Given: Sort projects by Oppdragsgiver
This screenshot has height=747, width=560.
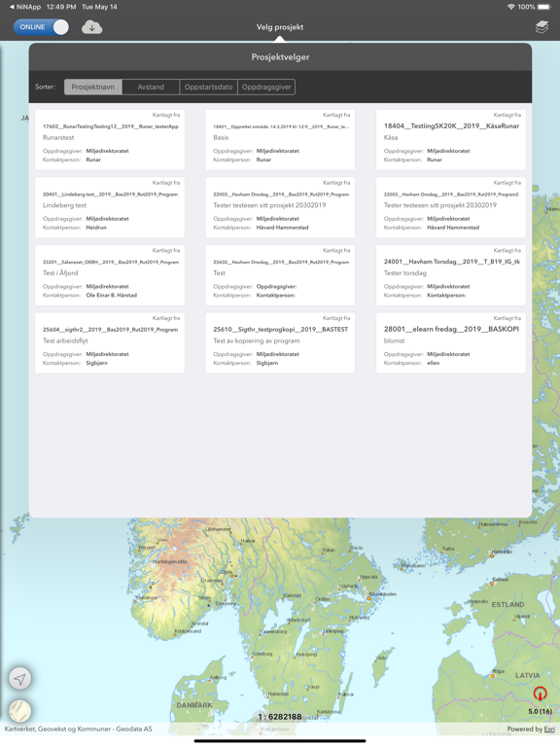Looking at the screenshot, I should click(x=266, y=87).
